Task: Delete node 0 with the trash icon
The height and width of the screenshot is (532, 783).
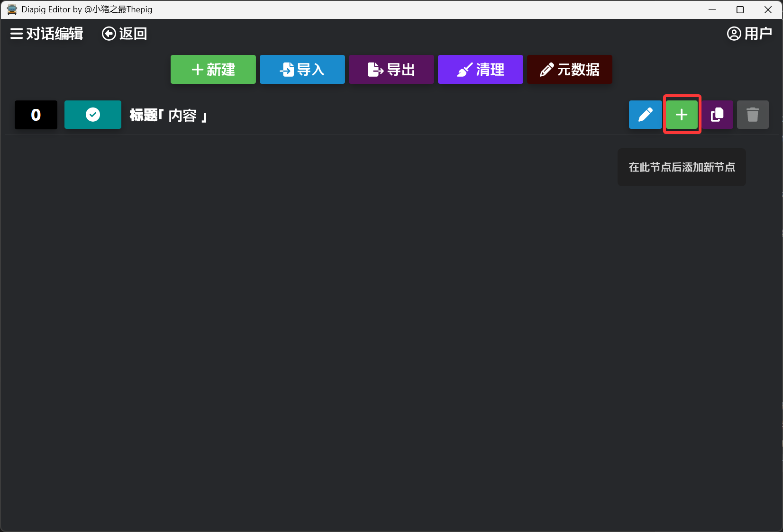Action: pos(753,115)
